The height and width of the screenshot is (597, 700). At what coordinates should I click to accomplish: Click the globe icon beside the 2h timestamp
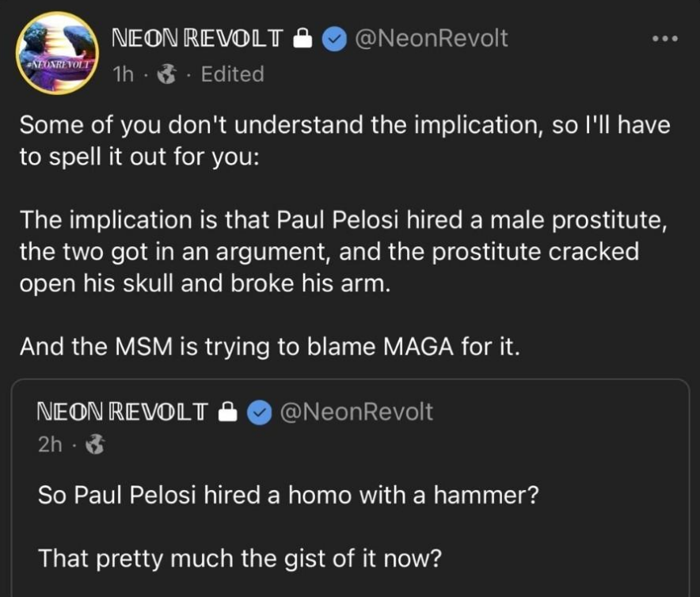coord(94,445)
